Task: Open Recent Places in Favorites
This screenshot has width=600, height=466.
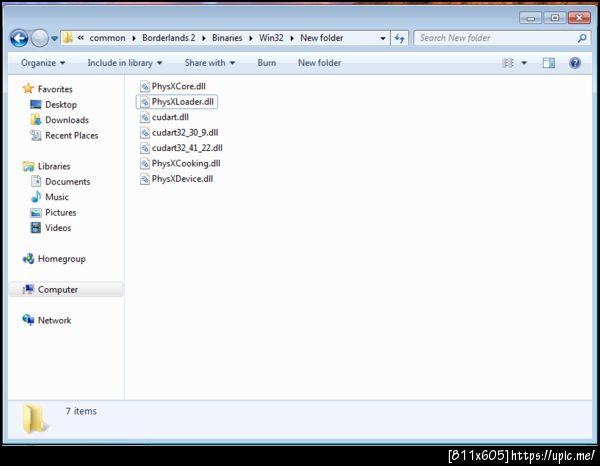Action: point(72,135)
